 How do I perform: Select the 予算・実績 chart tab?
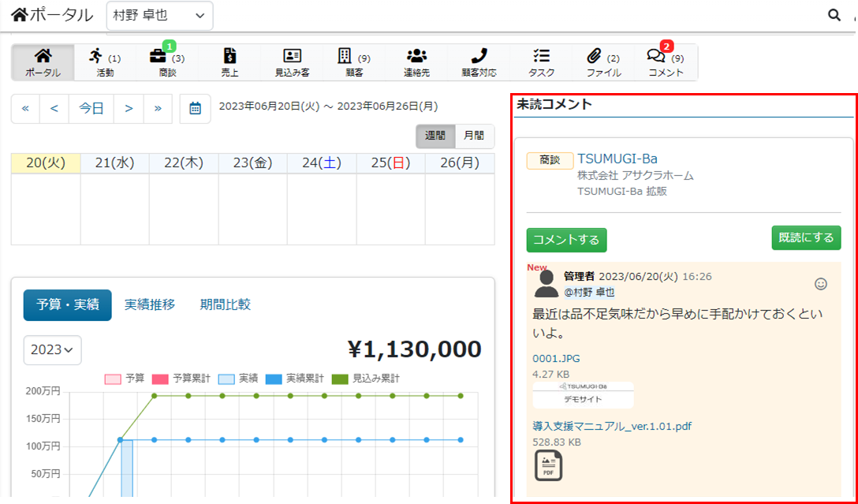click(x=67, y=304)
